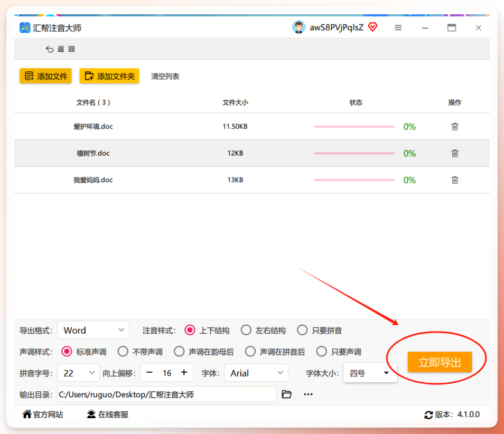Click the 添加文件 button
504x434 pixels.
coord(45,76)
